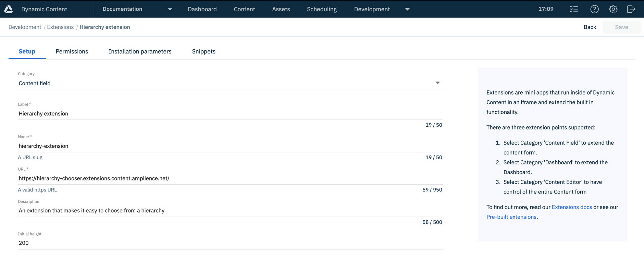The image size is (644, 274).
Task: Open the tasks checklist icon
Action: click(574, 9)
